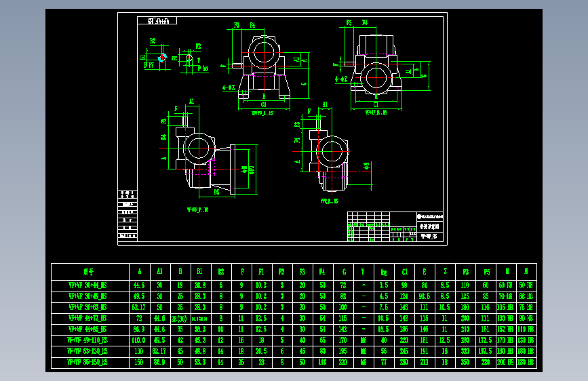The width and height of the screenshot is (588, 381).
Task: Click the VF+VF 86+150_HS model row label
Action: [87, 362]
